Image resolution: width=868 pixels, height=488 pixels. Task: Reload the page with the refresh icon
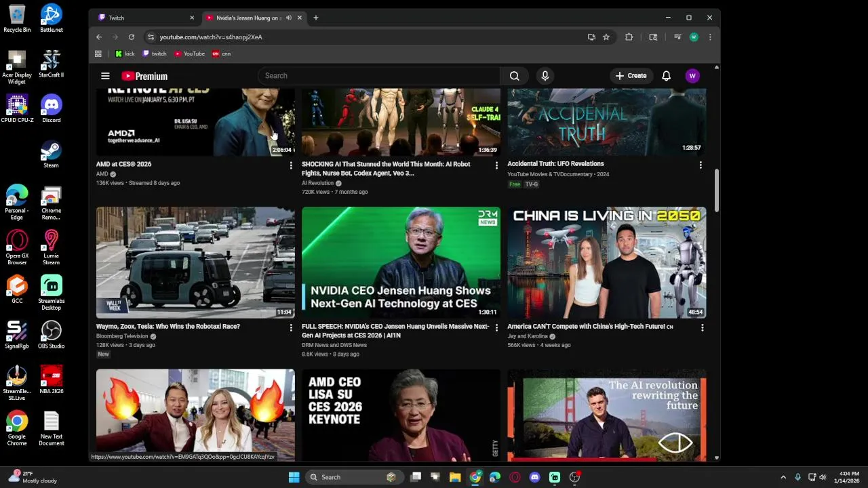pos(132,37)
